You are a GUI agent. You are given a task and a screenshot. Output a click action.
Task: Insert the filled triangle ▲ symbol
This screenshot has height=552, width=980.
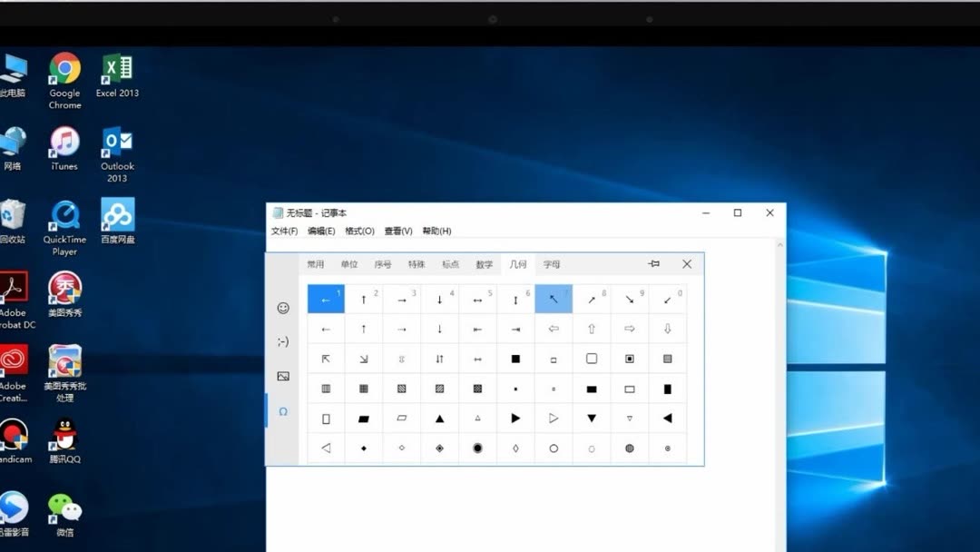pos(440,418)
